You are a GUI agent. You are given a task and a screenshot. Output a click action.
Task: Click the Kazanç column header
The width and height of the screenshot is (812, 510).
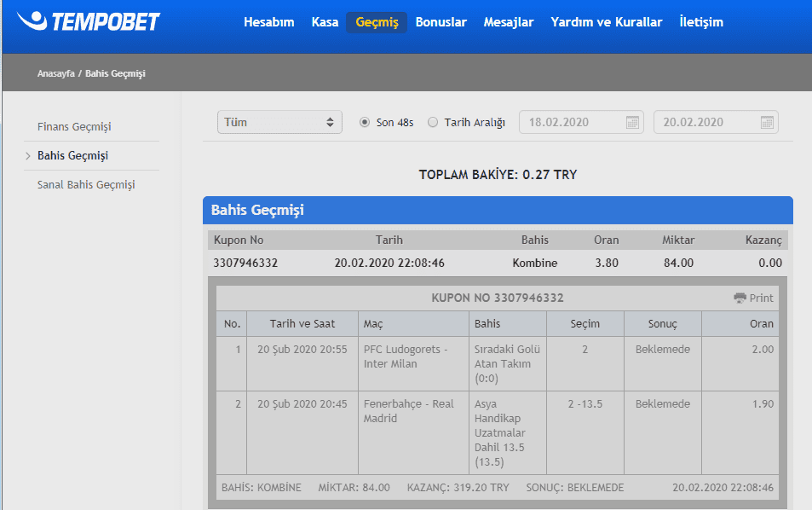[763, 240]
